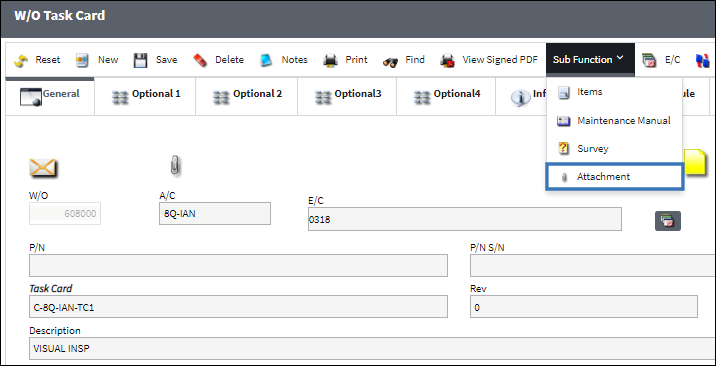Click the W/O field showing 608000
Image resolution: width=716 pixels, height=366 pixels.
[x=65, y=214]
